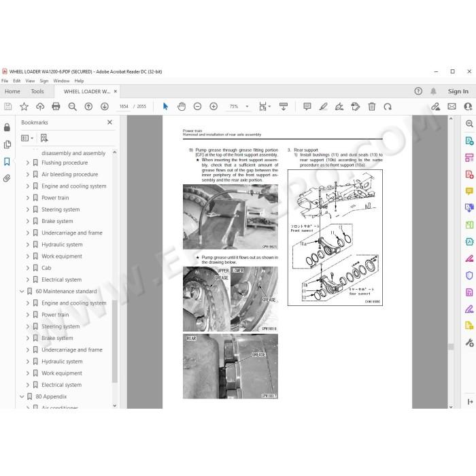Select the highlight text pen
476x476 pixels.
pyautogui.click(x=323, y=107)
